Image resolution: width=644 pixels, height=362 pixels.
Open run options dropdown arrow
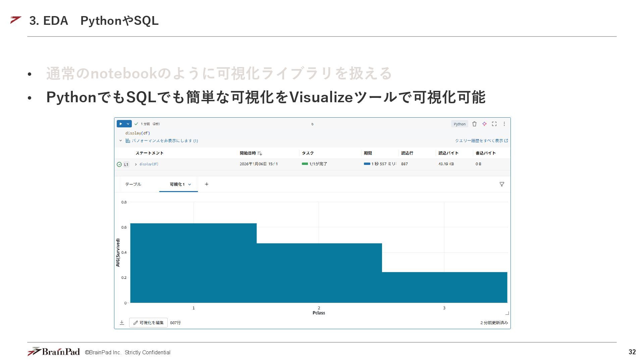point(128,124)
